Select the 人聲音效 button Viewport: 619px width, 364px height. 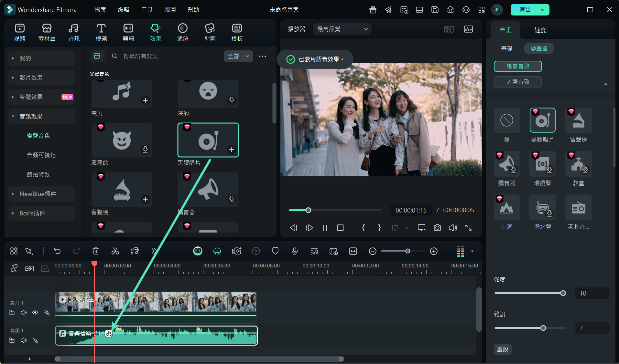pos(518,82)
